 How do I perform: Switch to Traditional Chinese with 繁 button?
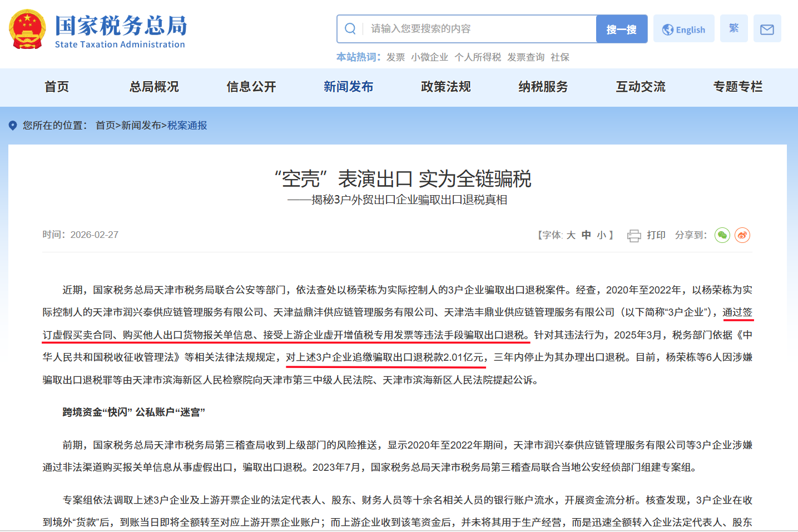[733, 28]
